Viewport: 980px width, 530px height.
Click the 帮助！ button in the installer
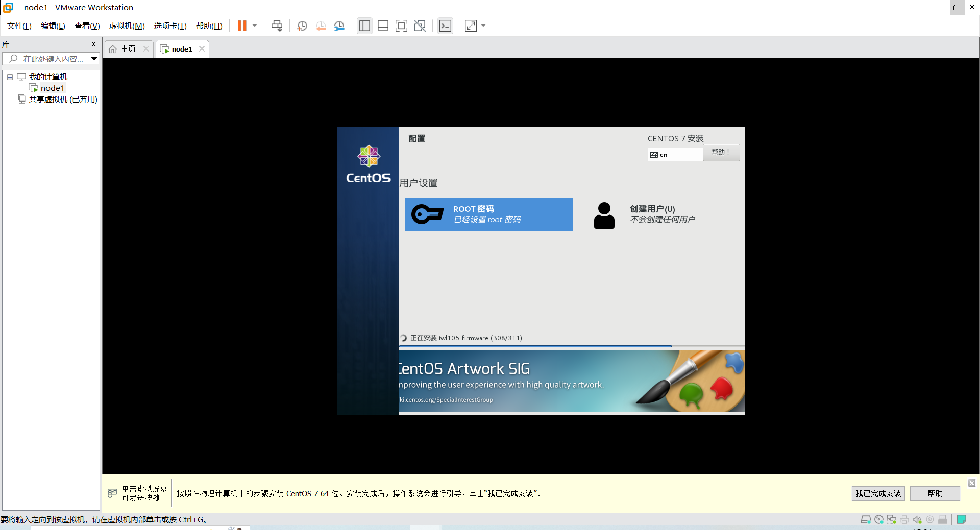(x=721, y=153)
